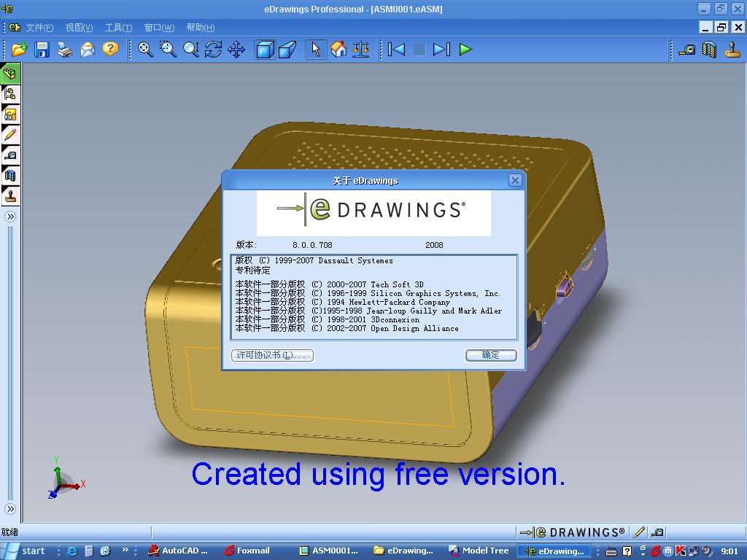Open the Sheets tab in left sidebar
Viewport: 747px width, 560px height.
click(x=10, y=114)
